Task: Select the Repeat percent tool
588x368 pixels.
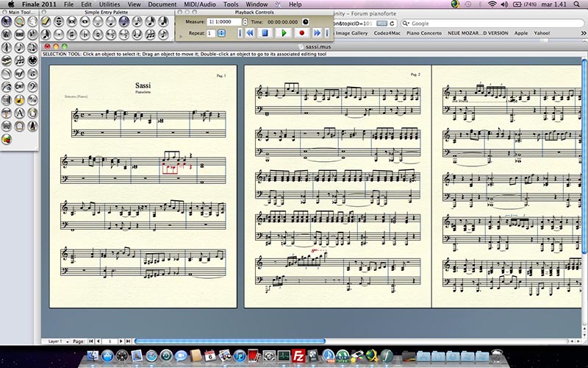Action: click(x=32, y=100)
